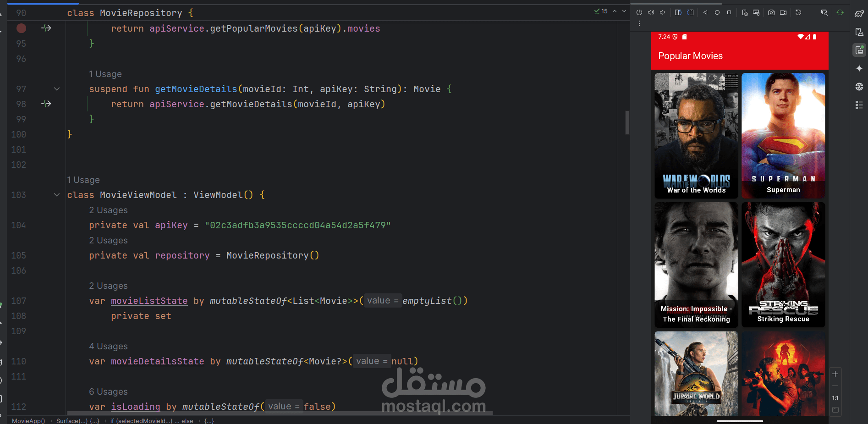
Task: Open the Jurassic World movie poster card
Action: pyautogui.click(x=696, y=374)
